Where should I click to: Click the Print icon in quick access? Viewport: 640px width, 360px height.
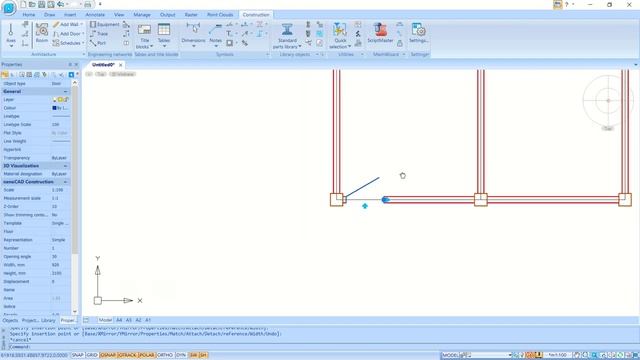coord(87,4)
